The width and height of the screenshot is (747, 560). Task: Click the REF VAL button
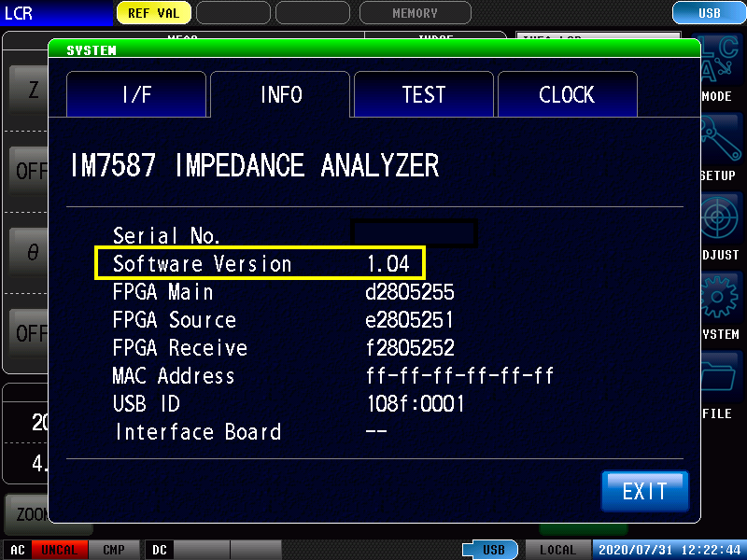pos(153,13)
